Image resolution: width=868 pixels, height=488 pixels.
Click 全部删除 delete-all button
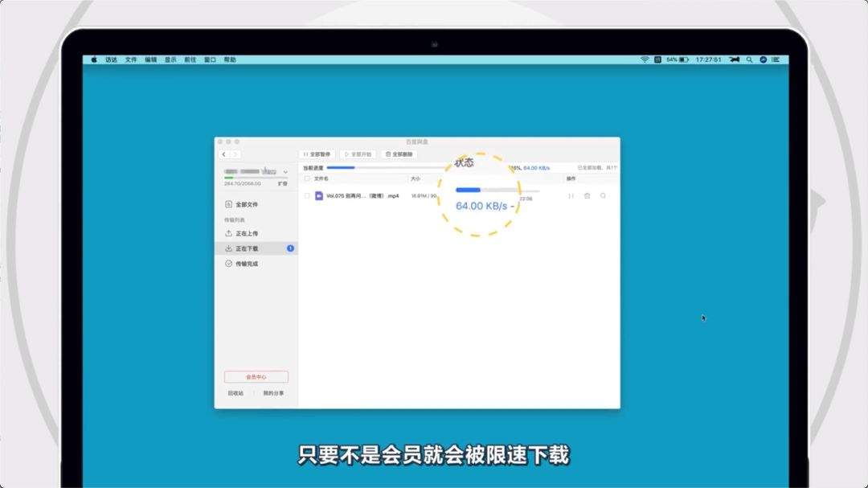coord(399,154)
